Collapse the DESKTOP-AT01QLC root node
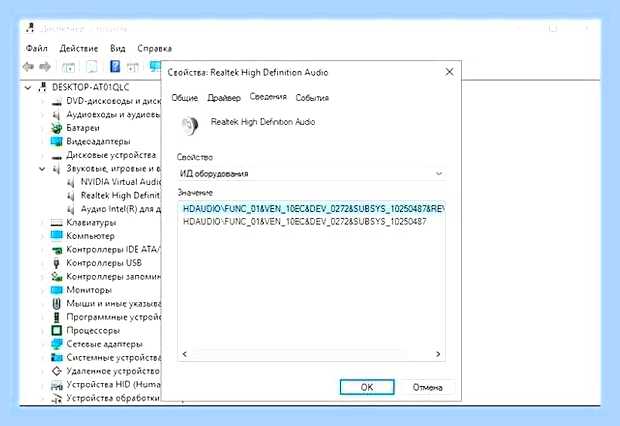 click(x=28, y=87)
